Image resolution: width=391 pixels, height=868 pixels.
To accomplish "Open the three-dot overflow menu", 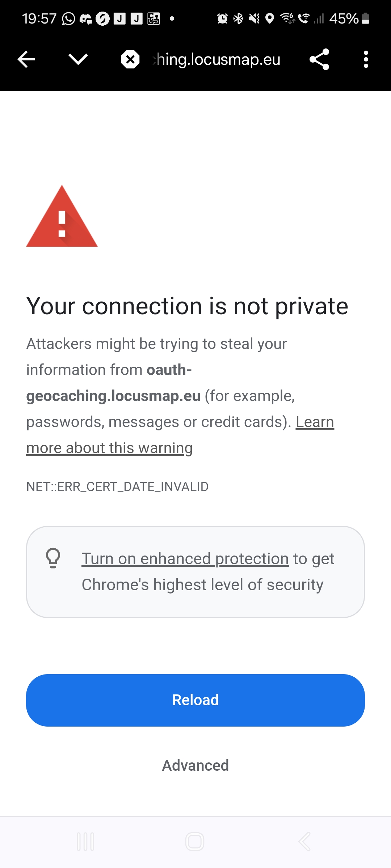I will (366, 59).
